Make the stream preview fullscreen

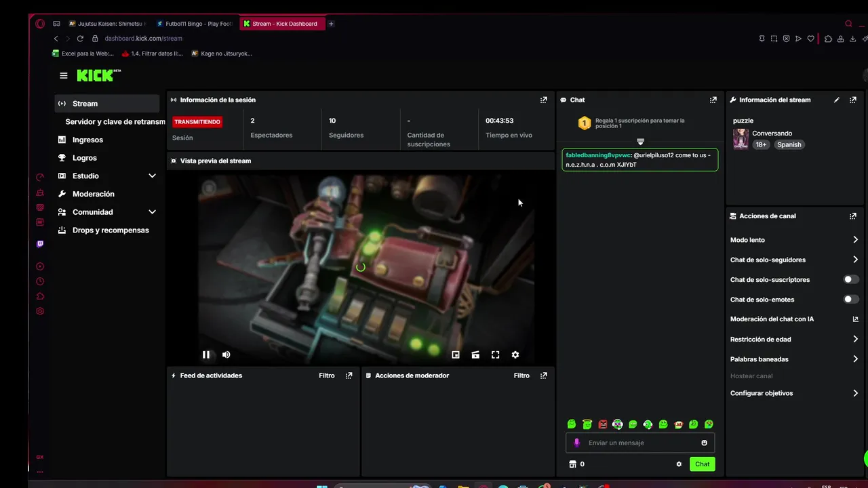pyautogui.click(x=495, y=354)
